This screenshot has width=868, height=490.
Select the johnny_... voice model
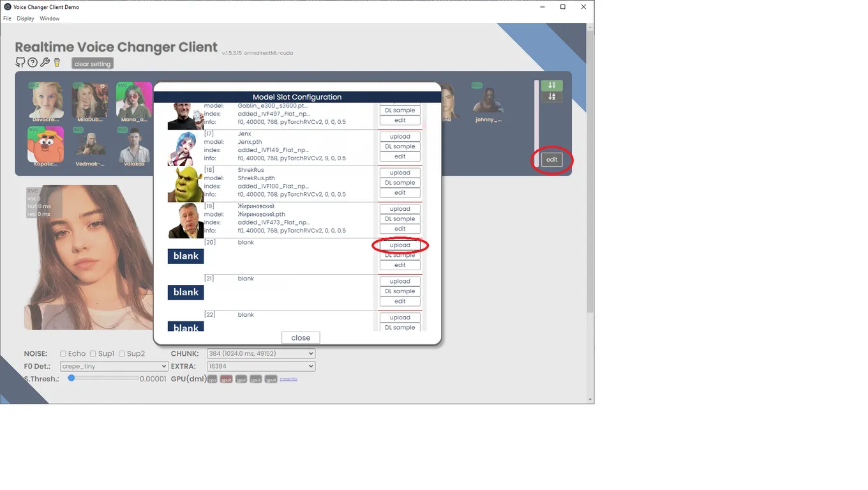pyautogui.click(x=488, y=102)
